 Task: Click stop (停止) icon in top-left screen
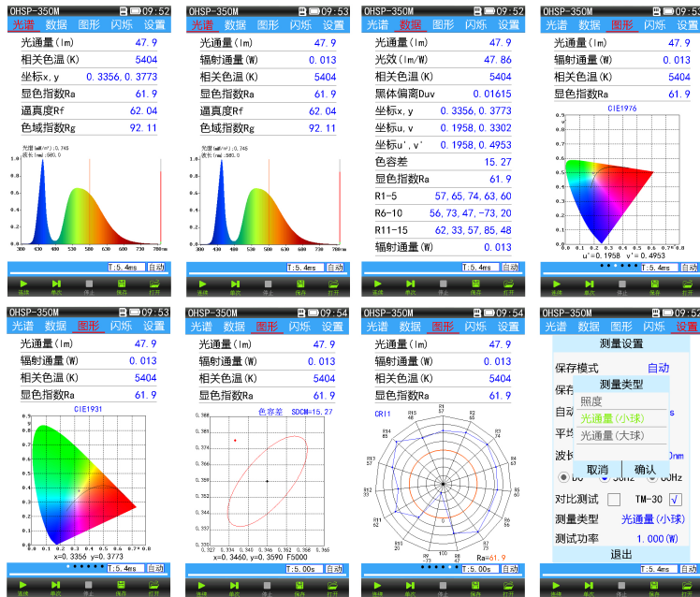(x=89, y=284)
